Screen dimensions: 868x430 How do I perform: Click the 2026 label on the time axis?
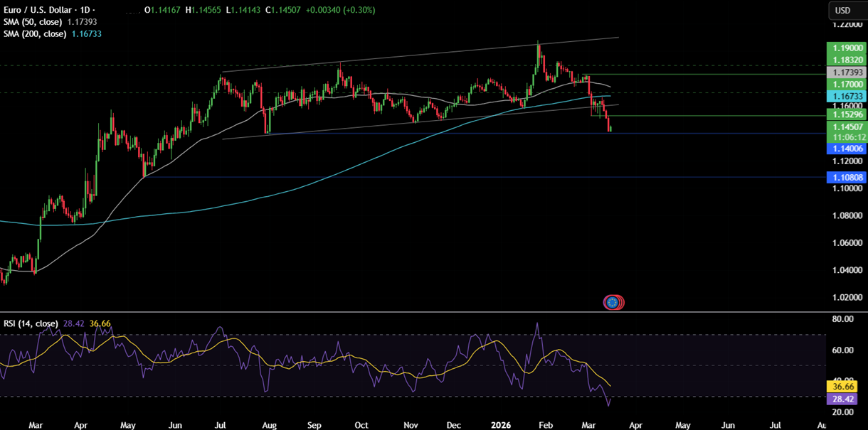point(500,425)
